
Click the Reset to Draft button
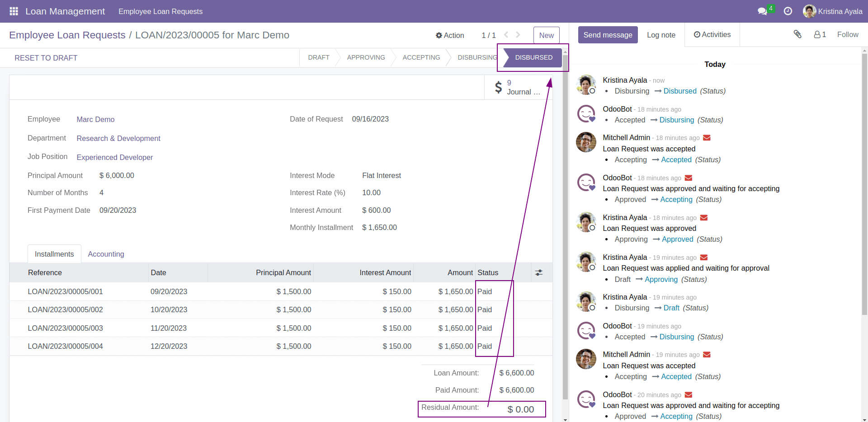click(46, 58)
